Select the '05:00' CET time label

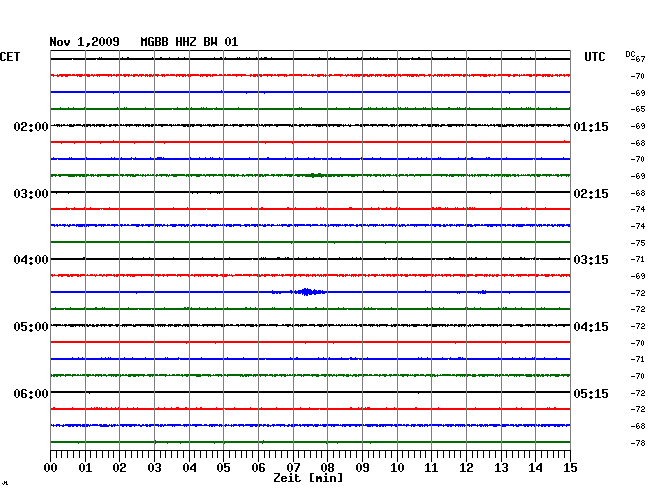[31, 327]
